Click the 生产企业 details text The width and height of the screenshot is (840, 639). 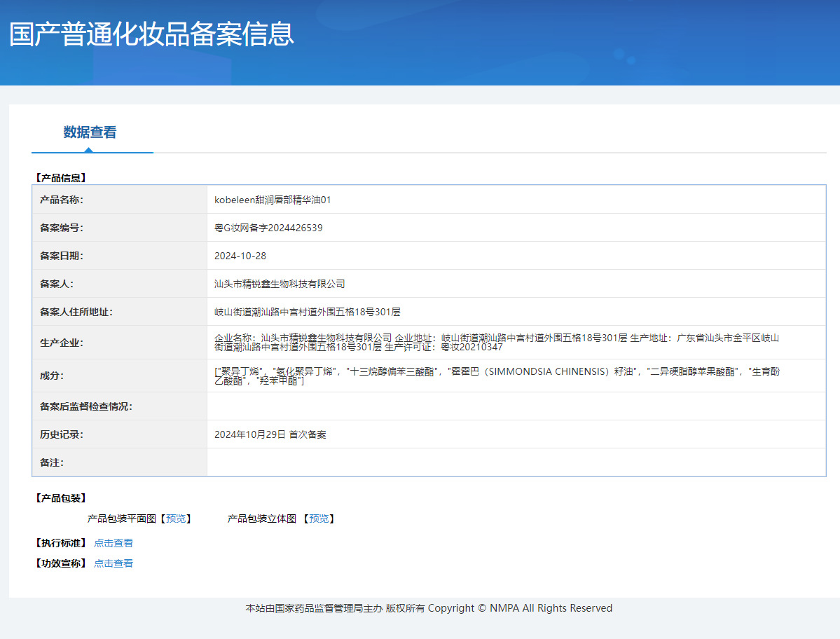496,342
